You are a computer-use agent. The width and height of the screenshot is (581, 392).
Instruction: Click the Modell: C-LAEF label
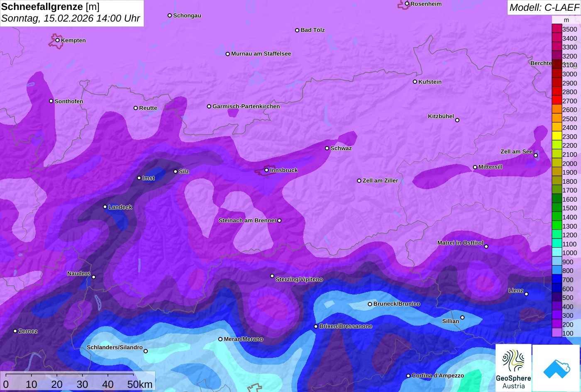pos(544,7)
